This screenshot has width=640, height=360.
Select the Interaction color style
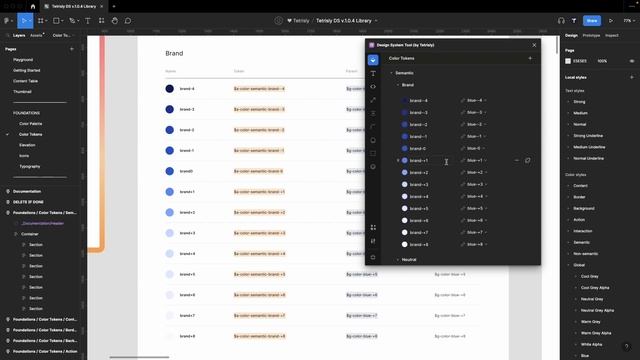point(582,231)
